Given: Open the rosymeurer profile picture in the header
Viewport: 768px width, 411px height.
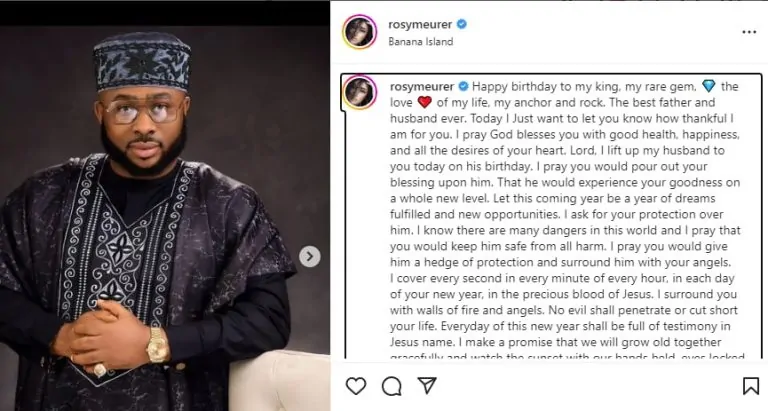Looking at the screenshot, I should click(x=359, y=31).
